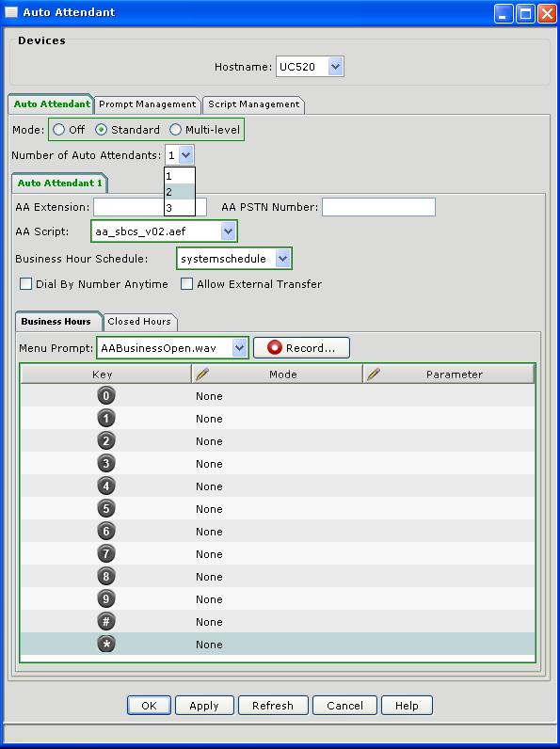Select the key 9 keypad icon
This screenshot has width=560, height=749.
pos(106,599)
